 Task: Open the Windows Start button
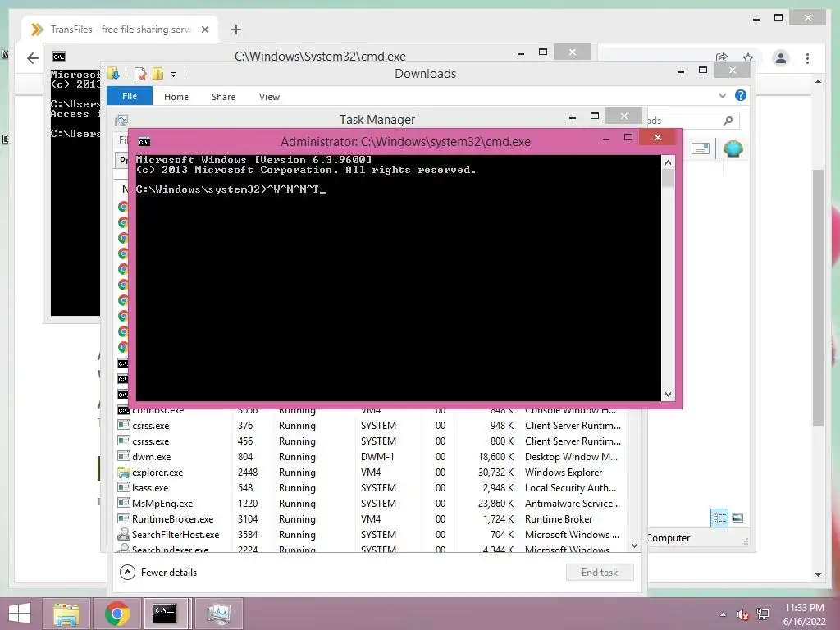[x=20, y=614]
